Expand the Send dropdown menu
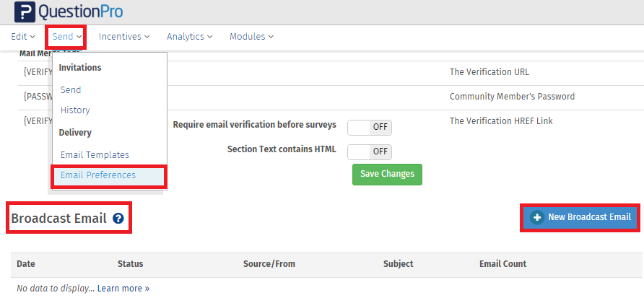Image resolution: width=644 pixels, height=303 pixels. tap(66, 36)
